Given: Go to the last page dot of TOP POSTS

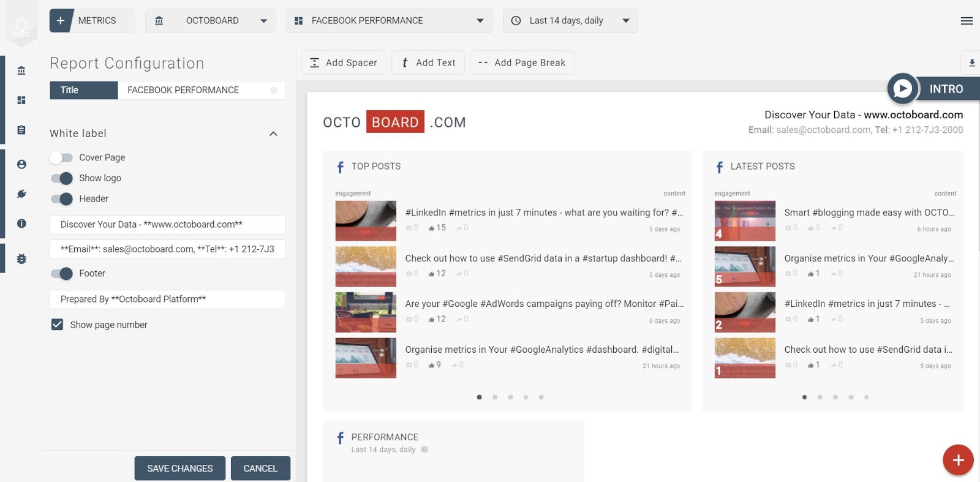Looking at the screenshot, I should [541, 397].
